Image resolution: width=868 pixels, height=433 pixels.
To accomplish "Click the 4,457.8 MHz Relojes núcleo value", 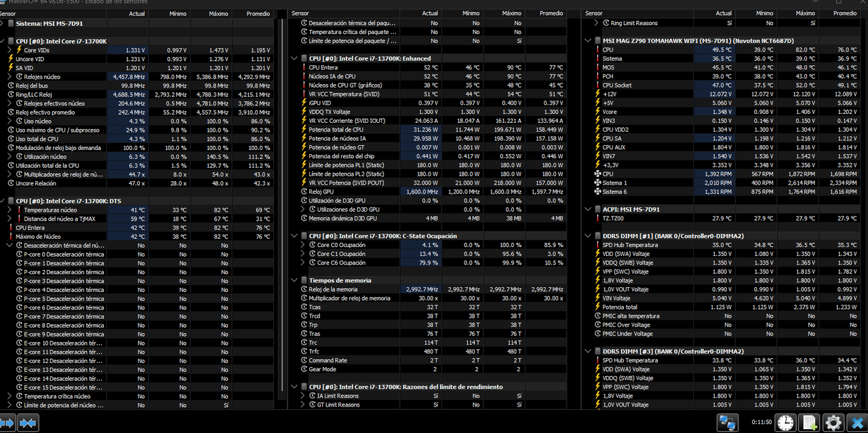I will click(128, 77).
